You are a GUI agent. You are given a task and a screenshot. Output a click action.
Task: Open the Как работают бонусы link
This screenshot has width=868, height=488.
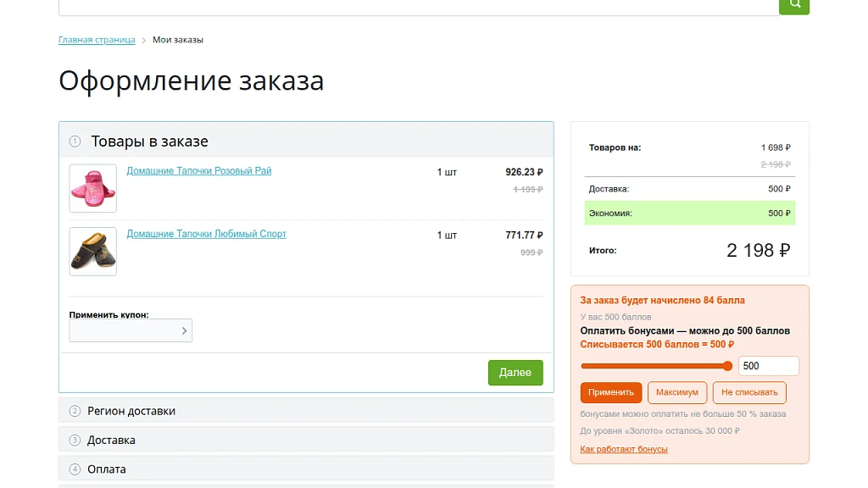[624, 449]
